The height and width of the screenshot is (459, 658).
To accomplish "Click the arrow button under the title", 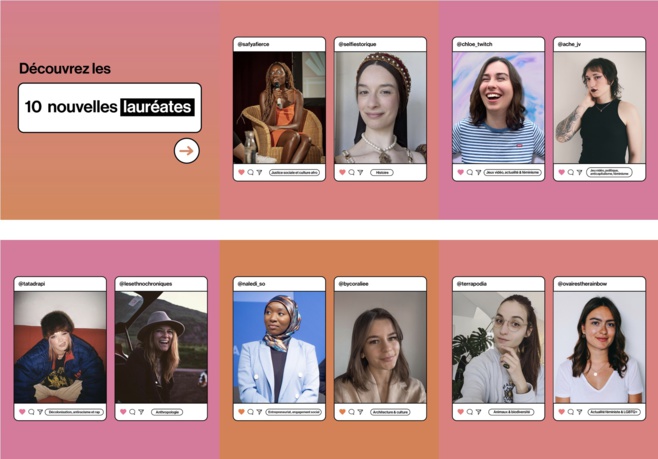I will coord(186,151).
